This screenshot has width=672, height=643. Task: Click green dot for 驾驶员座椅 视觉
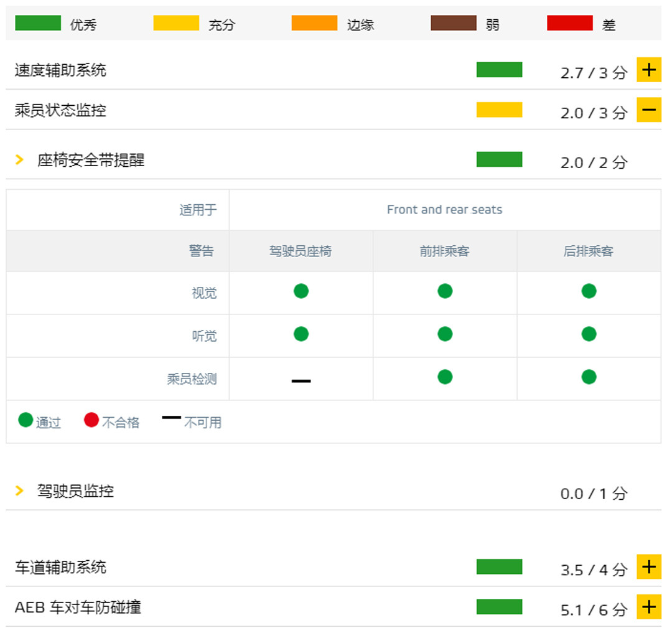301,291
